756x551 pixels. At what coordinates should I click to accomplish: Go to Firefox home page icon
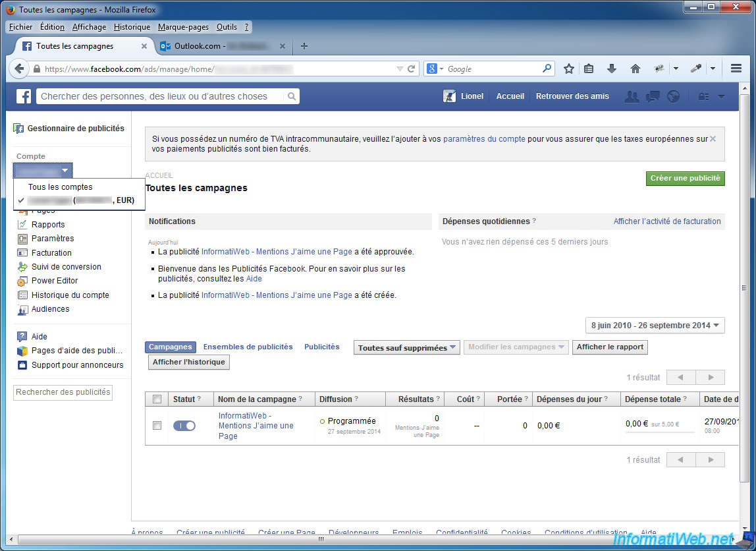pos(635,69)
